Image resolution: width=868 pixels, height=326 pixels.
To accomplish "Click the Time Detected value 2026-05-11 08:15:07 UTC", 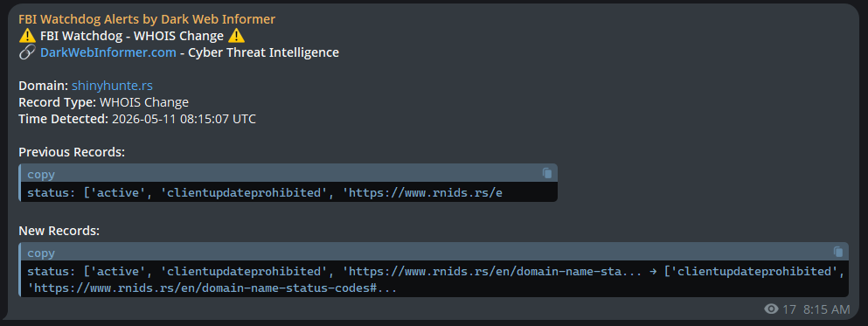I will (184, 119).
